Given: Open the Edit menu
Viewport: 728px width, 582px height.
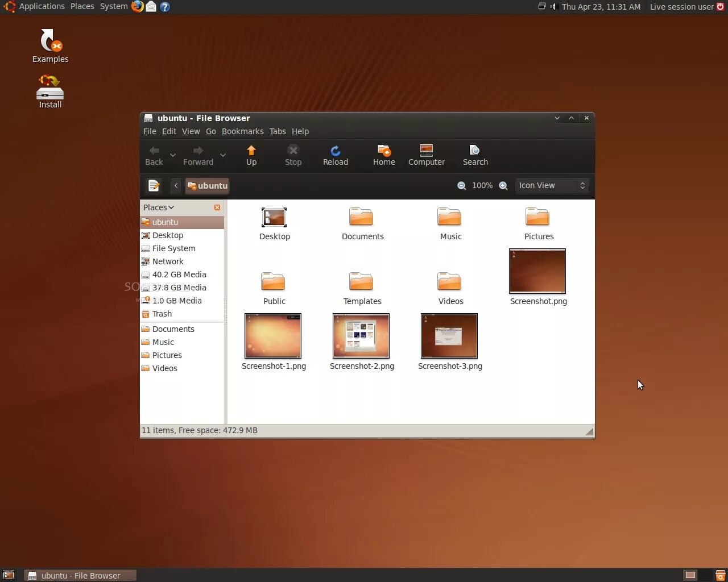Looking at the screenshot, I should [169, 131].
